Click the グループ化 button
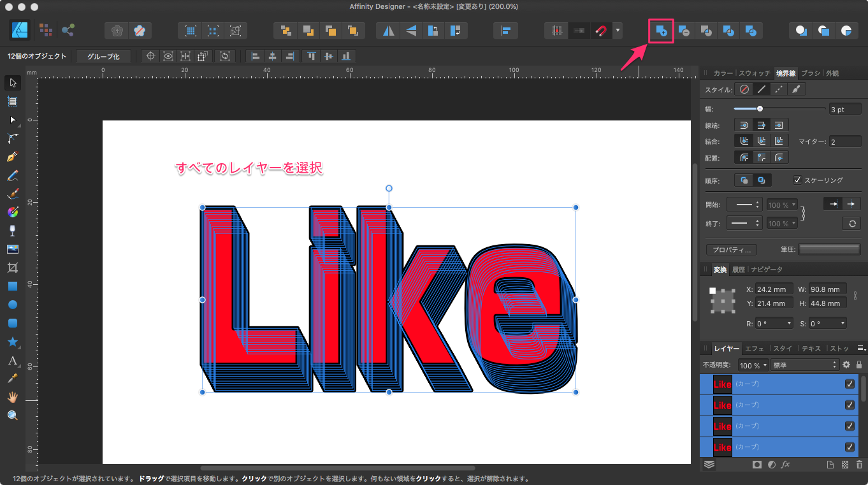868x485 pixels. (x=103, y=57)
